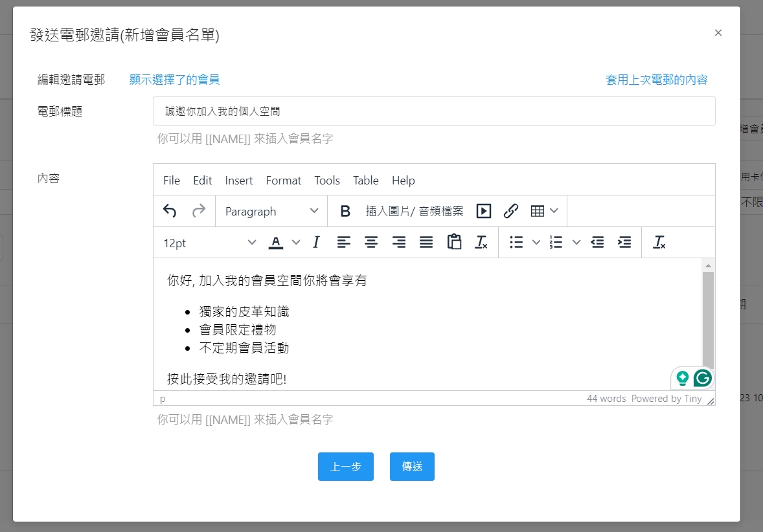Toggle Italic text formatting
This screenshot has height=532, width=763.
coord(316,243)
